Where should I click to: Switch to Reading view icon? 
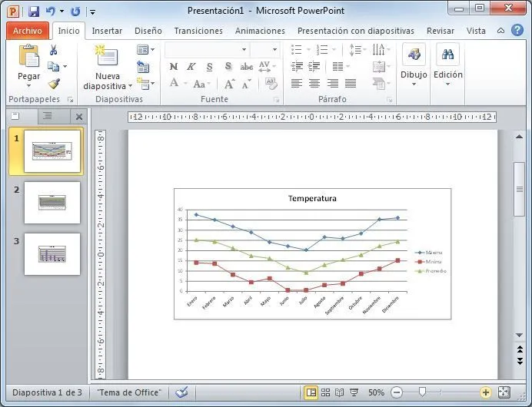point(339,392)
